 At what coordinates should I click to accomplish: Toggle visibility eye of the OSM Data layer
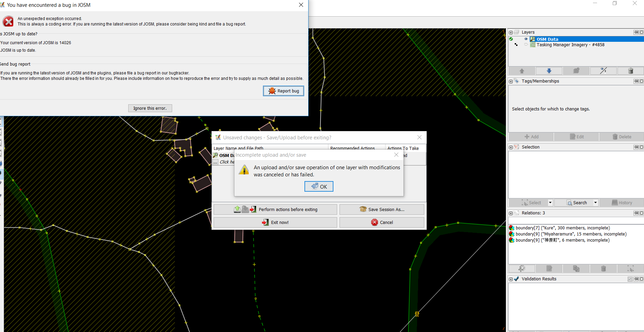[x=526, y=39]
